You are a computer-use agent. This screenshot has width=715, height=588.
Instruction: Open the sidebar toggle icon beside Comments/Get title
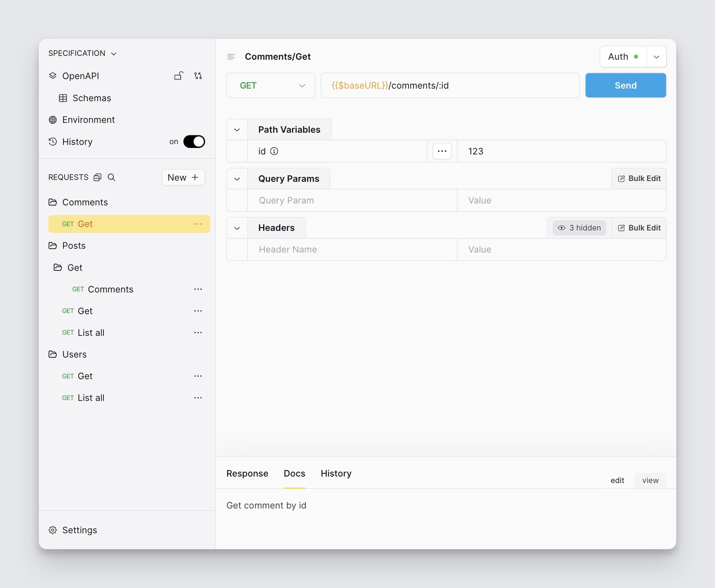pos(231,57)
